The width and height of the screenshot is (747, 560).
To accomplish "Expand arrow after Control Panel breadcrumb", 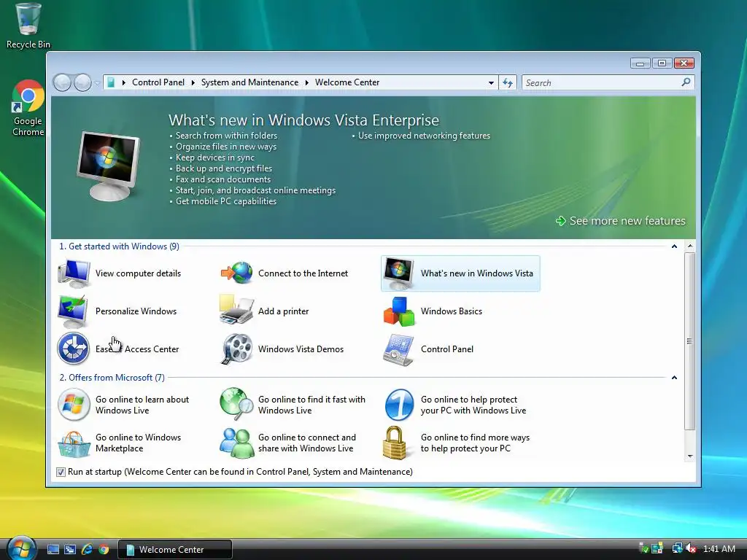I will pyautogui.click(x=193, y=83).
